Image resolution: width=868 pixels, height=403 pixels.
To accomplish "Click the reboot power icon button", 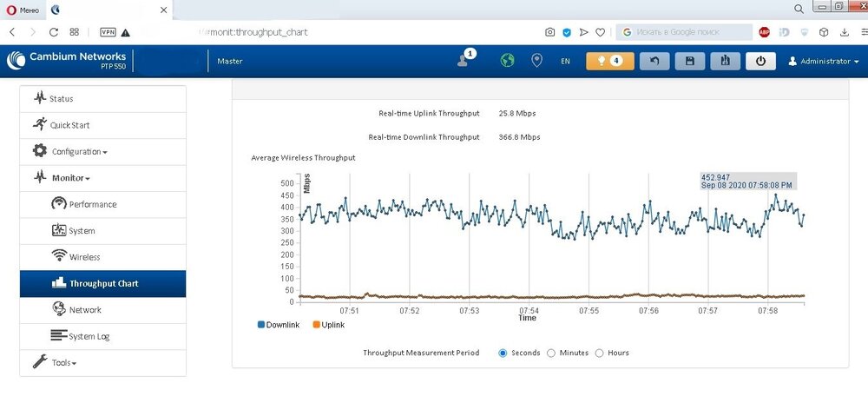I will coord(760,61).
